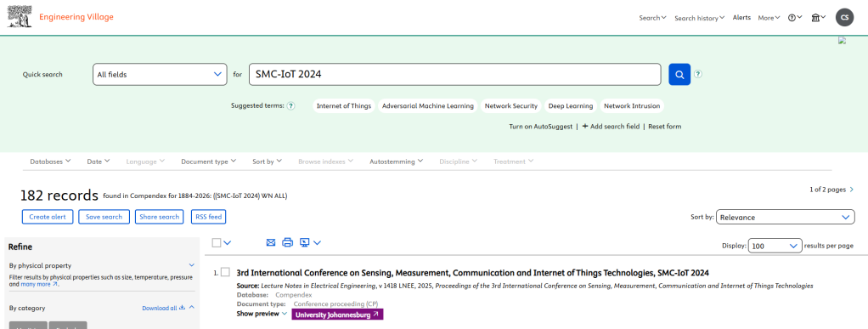Tick checkbox for result 1 SMC-IoT 2024
The image size is (868, 329).
coord(225,272)
